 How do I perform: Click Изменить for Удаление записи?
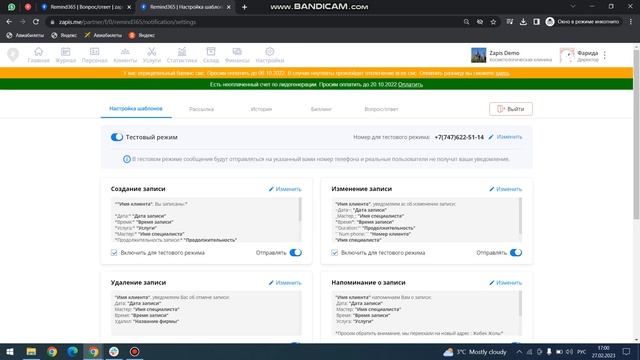[x=285, y=282]
